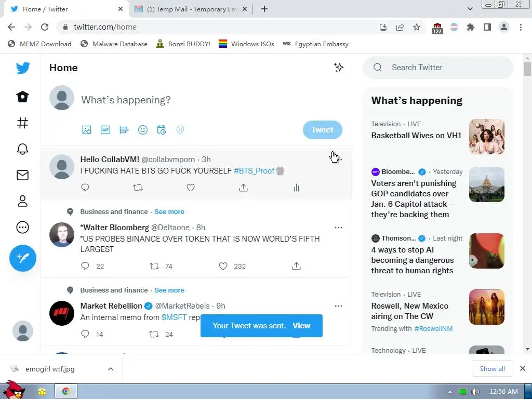Open MEMZ Download bookmark

[39, 44]
